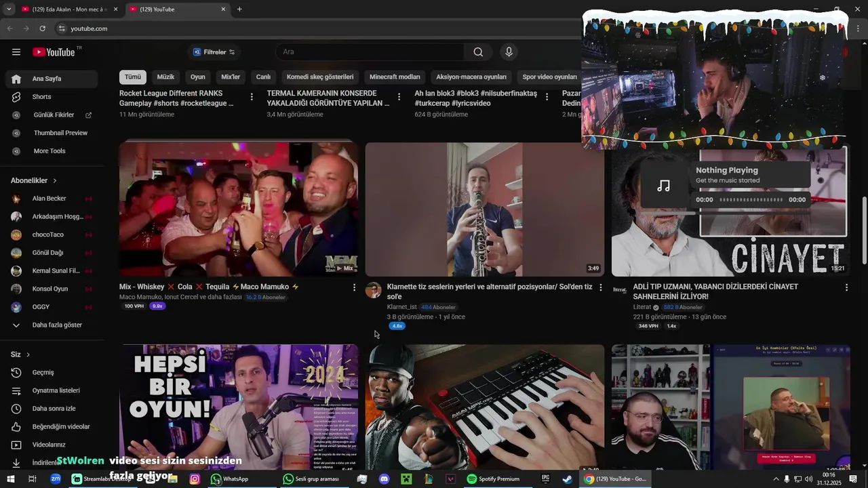Viewport: 868px width, 488px height.
Task: Open Oynatma listeleri playlists
Action: pyautogui.click(x=53, y=390)
